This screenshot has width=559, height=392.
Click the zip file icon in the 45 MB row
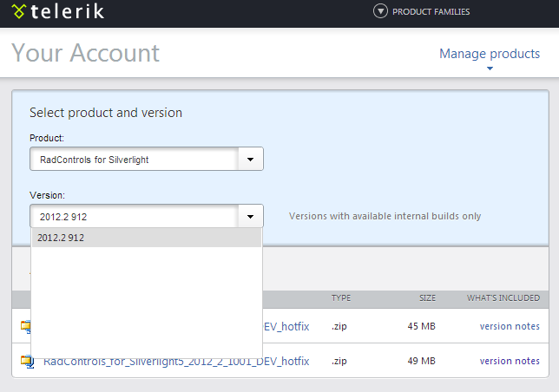25,326
